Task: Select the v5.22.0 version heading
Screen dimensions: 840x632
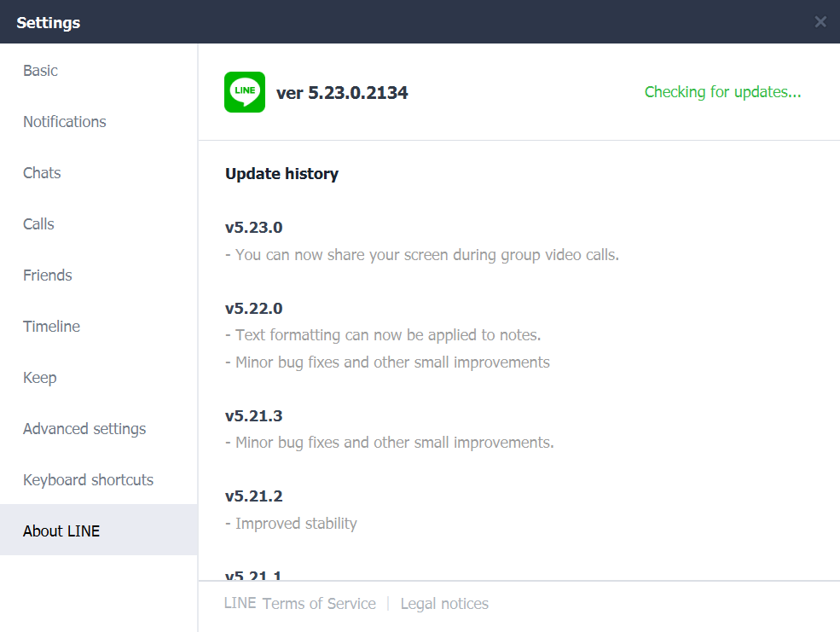Action: [x=253, y=309]
